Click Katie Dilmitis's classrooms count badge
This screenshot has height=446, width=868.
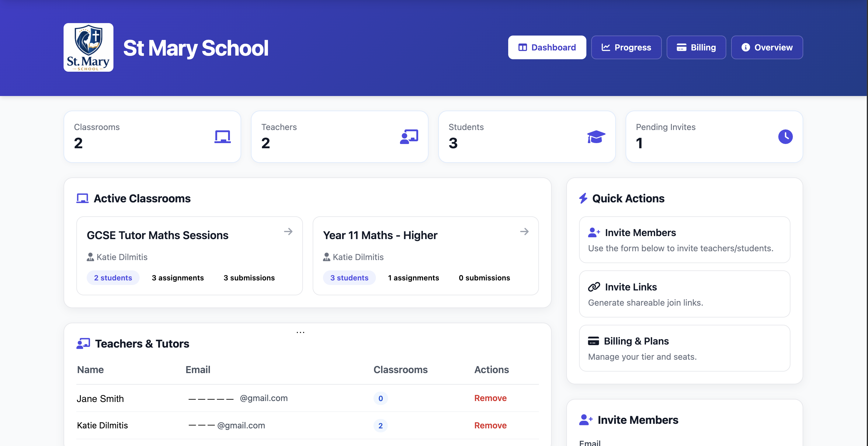[380, 425]
